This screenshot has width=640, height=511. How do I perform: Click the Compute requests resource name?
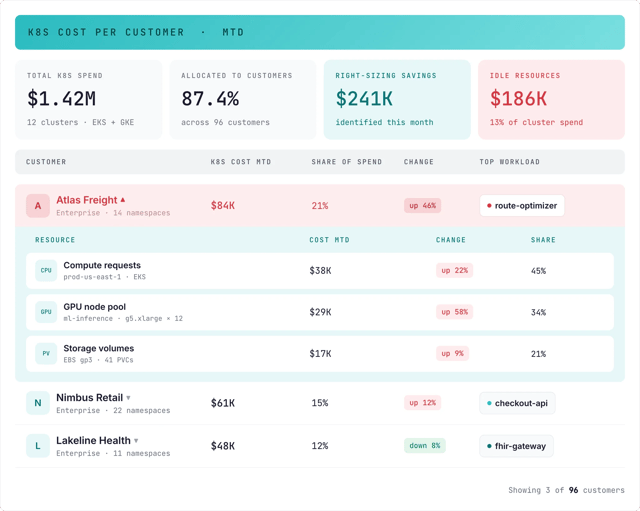102,265
